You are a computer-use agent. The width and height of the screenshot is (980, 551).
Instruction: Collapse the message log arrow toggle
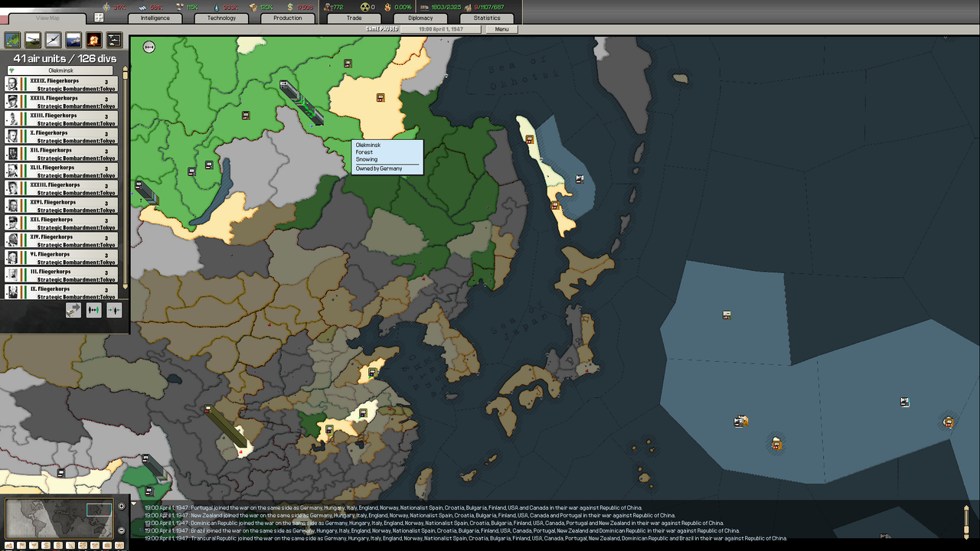pyautogui.click(x=133, y=504)
